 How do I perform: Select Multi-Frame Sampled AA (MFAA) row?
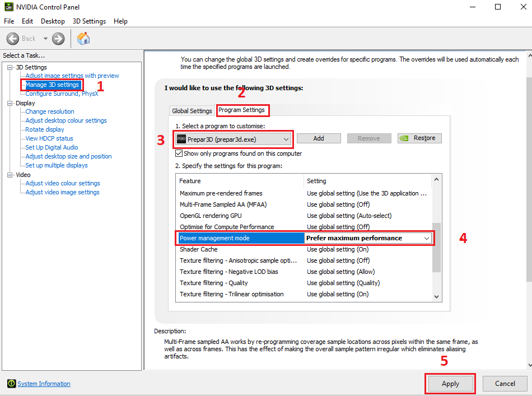[x=304, y=204]
